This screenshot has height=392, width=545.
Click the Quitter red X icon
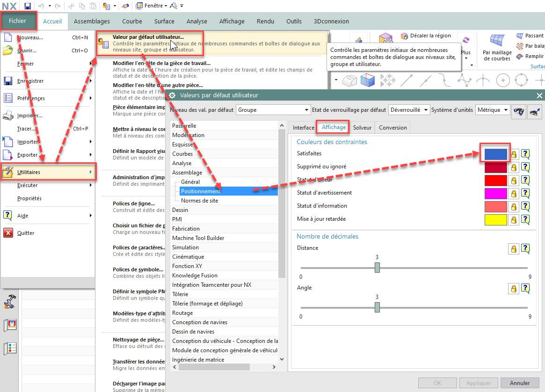point(8,233)
